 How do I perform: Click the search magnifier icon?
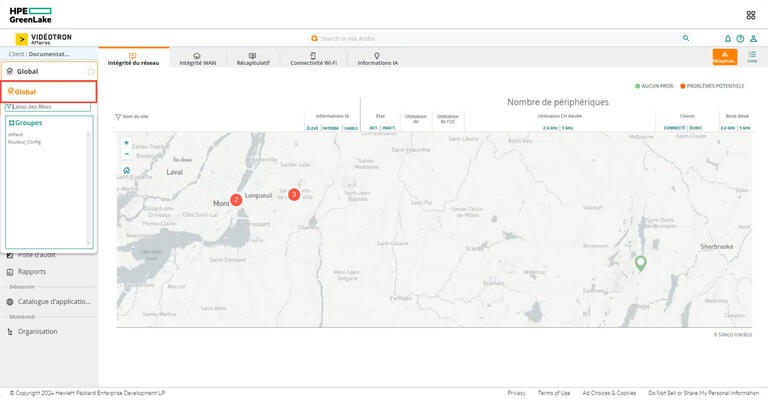pyautogui.click(x=685, y=38)
